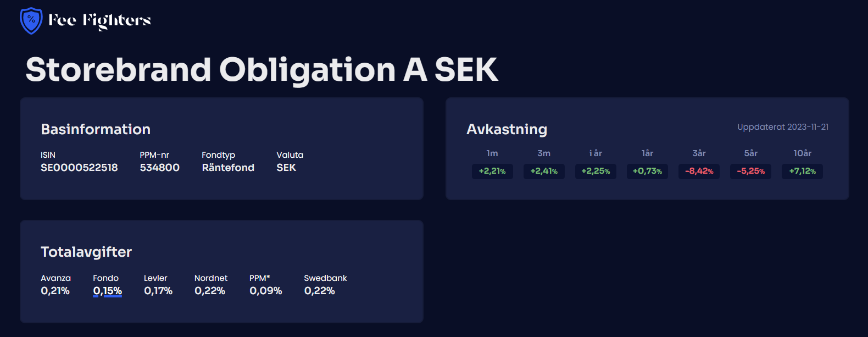
Task: Click the PPM-nr value 534800
Action: [x=159, y=168]
